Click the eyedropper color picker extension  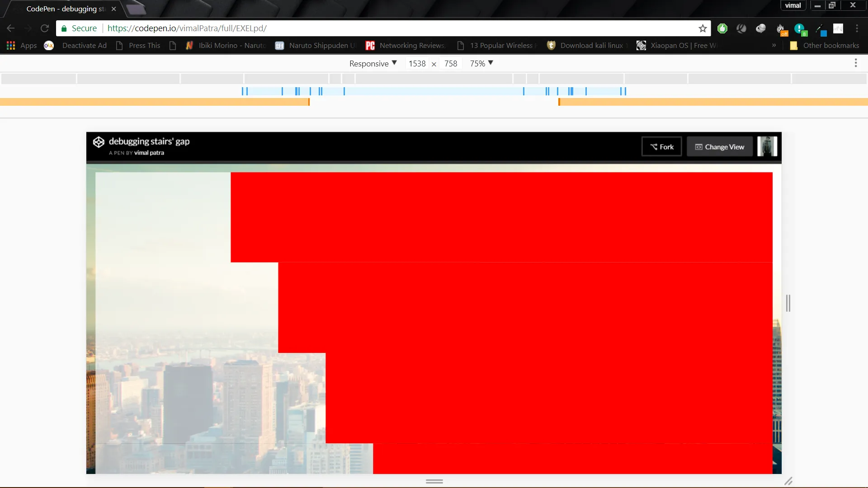point(821,29)
